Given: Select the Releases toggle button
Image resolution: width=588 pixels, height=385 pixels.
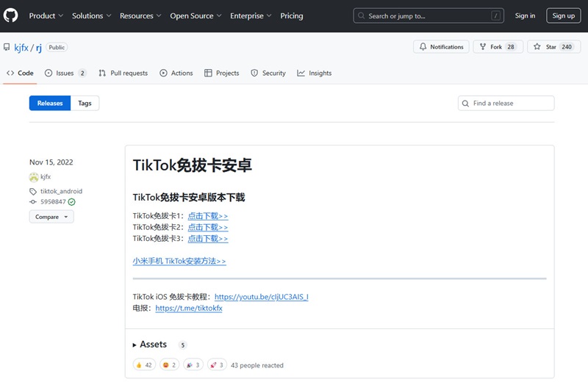Looking at the screenshot, I should (50, 103).
